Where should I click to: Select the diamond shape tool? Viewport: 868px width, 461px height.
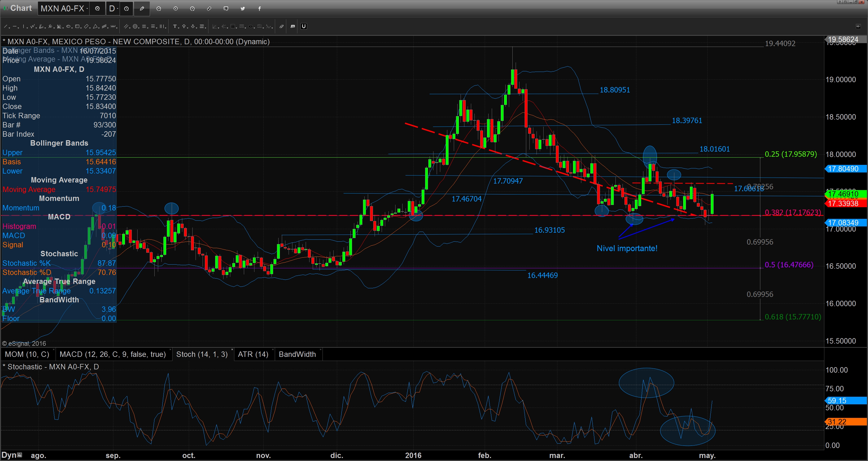click(x=86, y=26)
